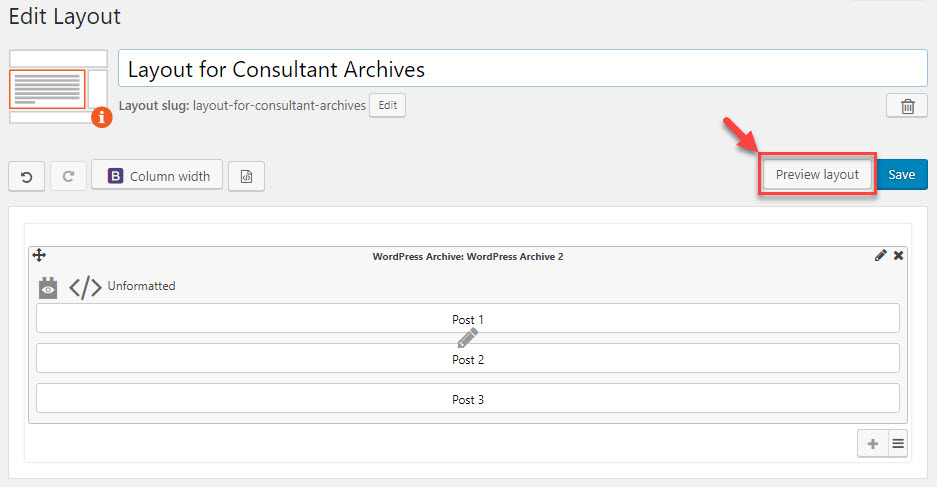937x487 pixels.
Task: Add a new row with plus icon
Action: click(x=873, y=444)
